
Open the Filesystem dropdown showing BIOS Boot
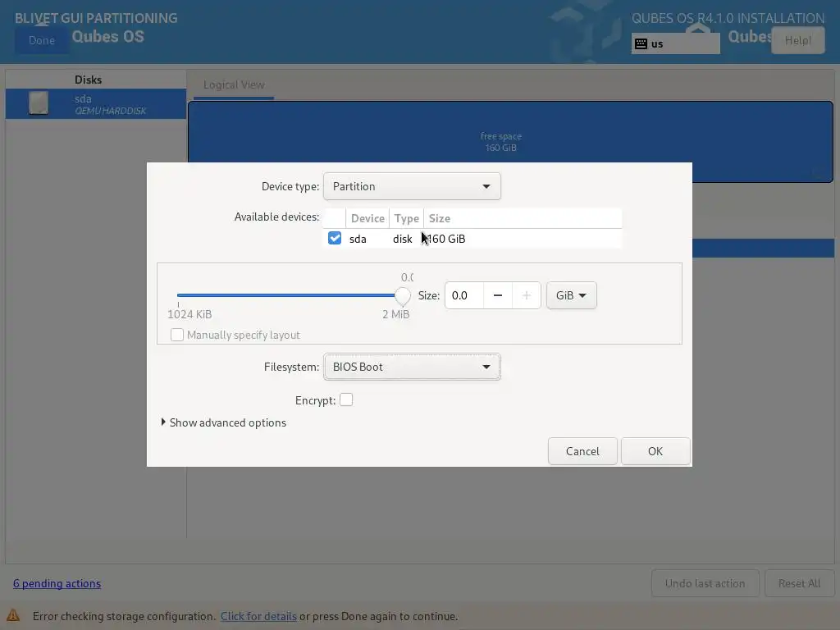pyautogui.click(x=412, y=367)
